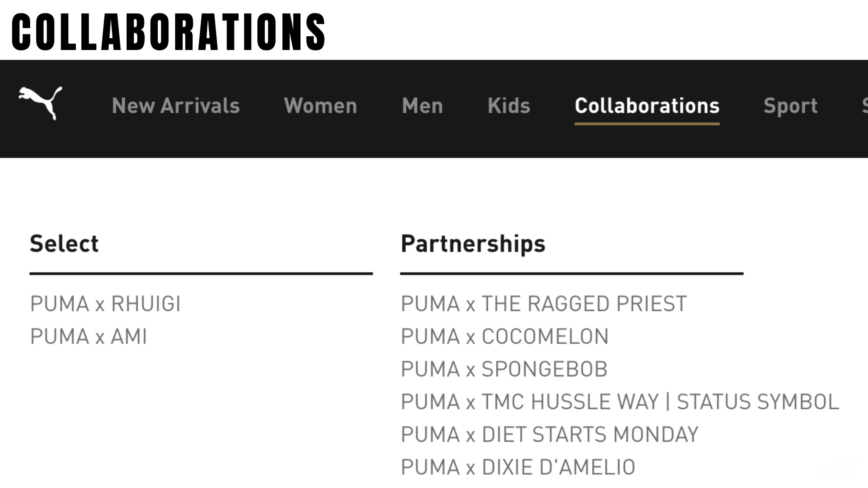The image size is (868, 488).
Task: Click the underline beneath Collaborations tab
Action: click(x=647, y=123)
